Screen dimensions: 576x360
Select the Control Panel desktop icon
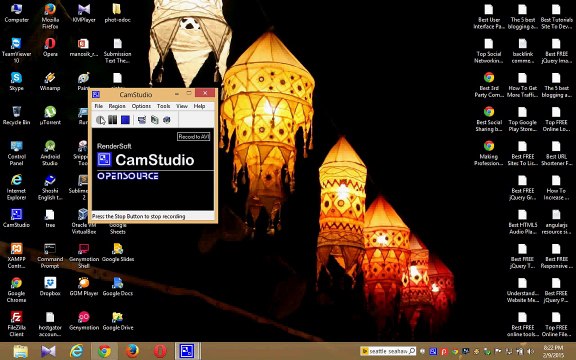point(17,153)
